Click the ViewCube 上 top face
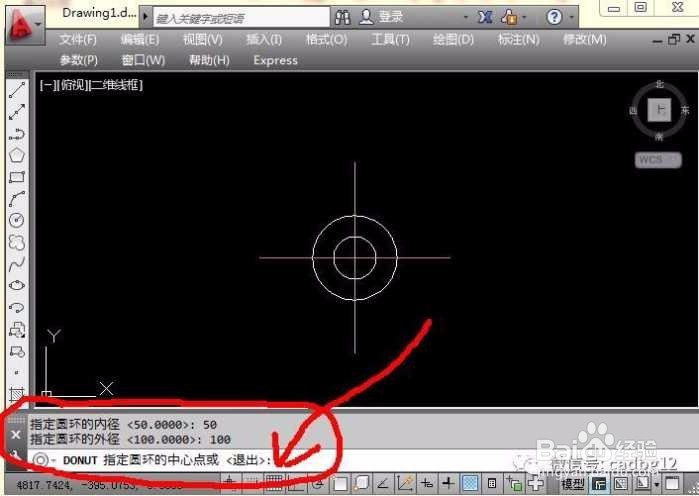This screenshot has height=496, width=699. pyautogui.click(x=659, y=109)
